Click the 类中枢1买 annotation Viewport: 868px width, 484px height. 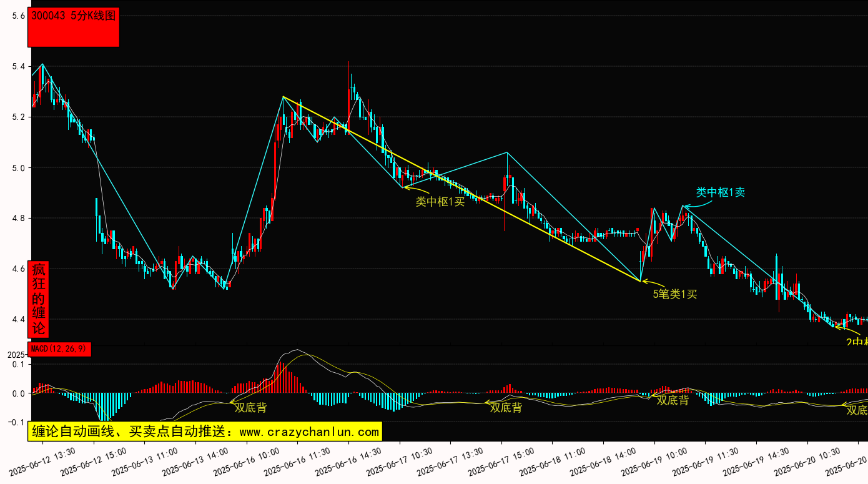440,201
